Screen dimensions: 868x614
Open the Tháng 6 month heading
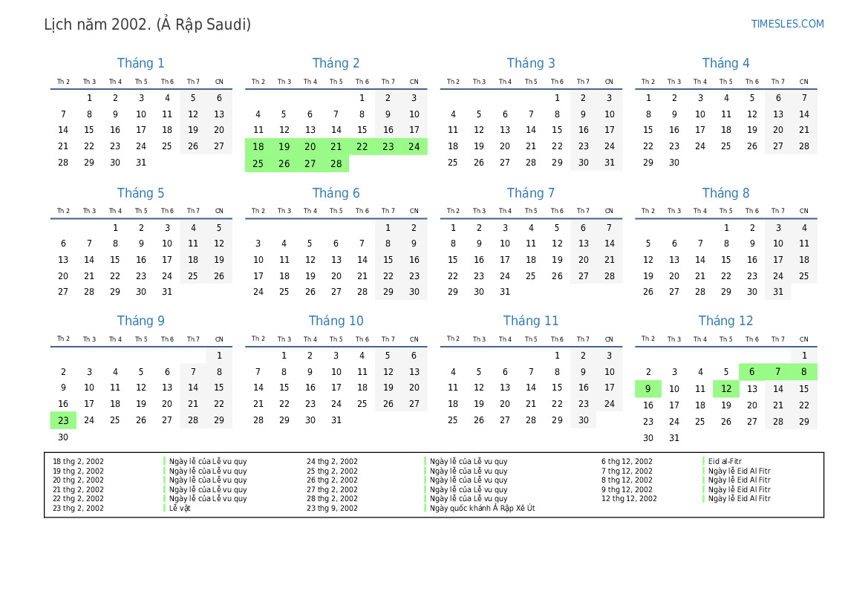[336, 193]
